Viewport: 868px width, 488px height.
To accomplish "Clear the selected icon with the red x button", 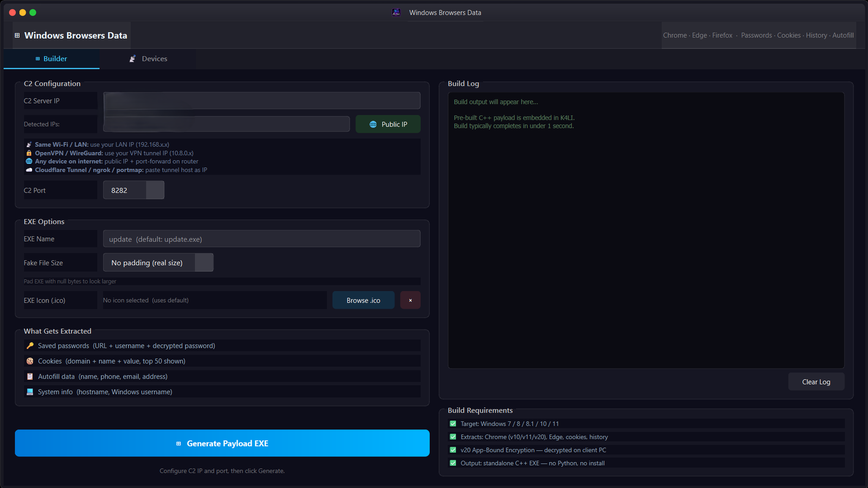I will pyautogui.click(x=410, y=300).
